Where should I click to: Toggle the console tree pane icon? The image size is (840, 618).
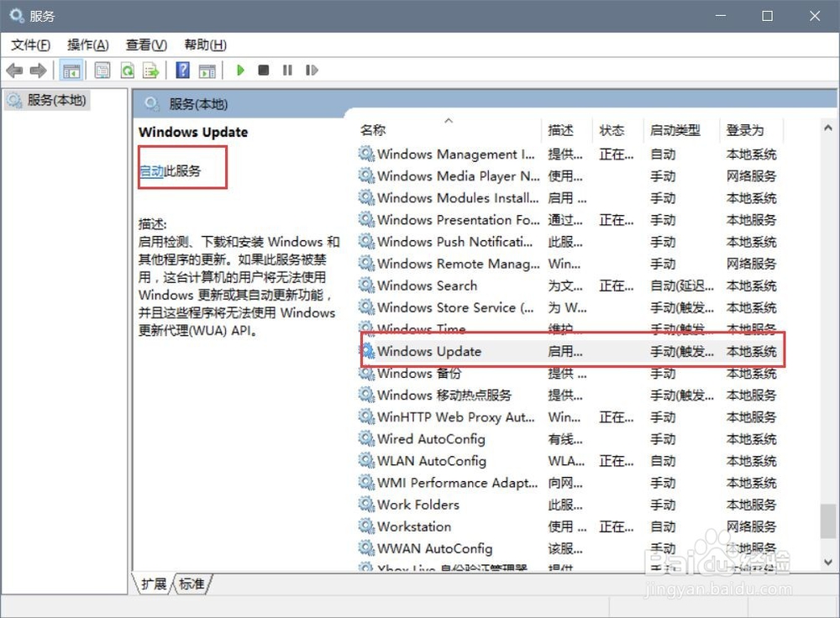(72, 70)
